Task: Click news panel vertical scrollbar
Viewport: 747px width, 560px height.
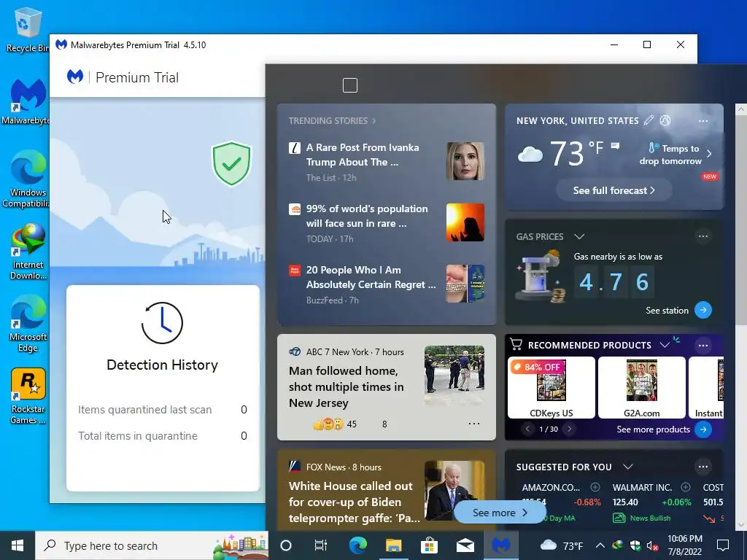Action: (x=741, y=220)
